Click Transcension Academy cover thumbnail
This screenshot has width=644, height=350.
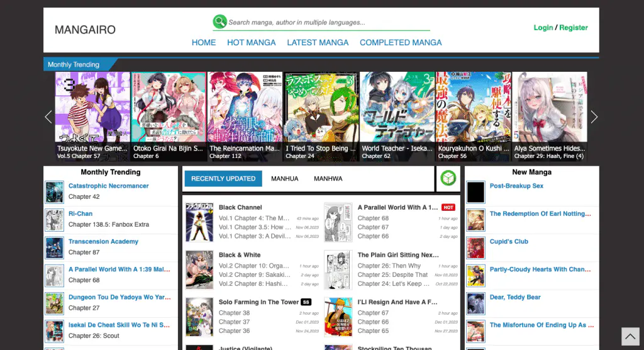[54, 248]
